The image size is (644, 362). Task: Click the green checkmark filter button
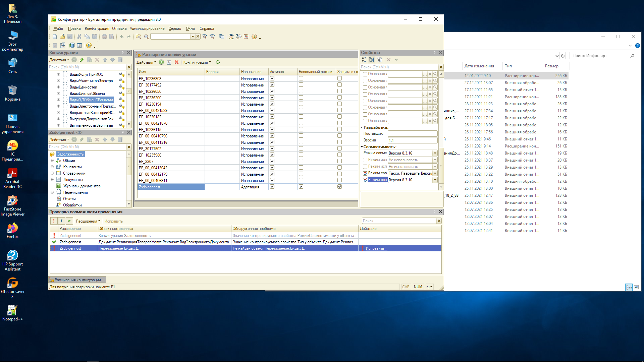click(69, 221)
